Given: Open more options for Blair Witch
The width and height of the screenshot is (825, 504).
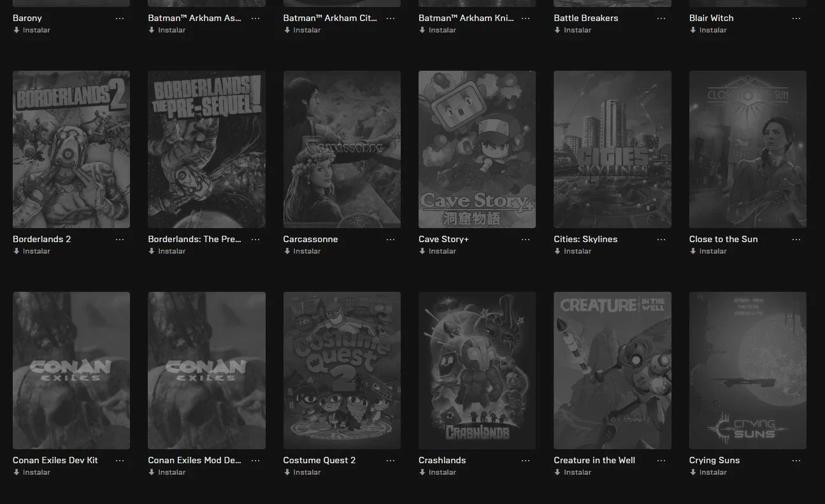Looking at the screenshot, I should 796,18.
